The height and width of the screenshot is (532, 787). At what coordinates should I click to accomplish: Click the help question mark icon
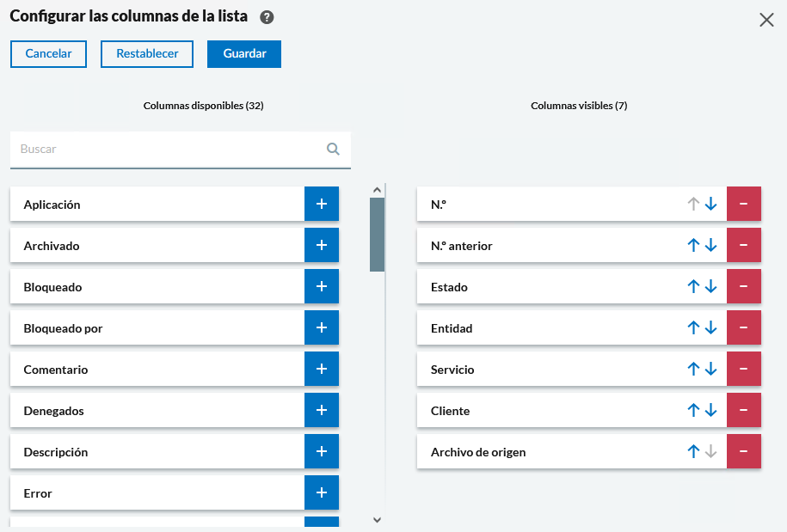(x=267, y=18)
